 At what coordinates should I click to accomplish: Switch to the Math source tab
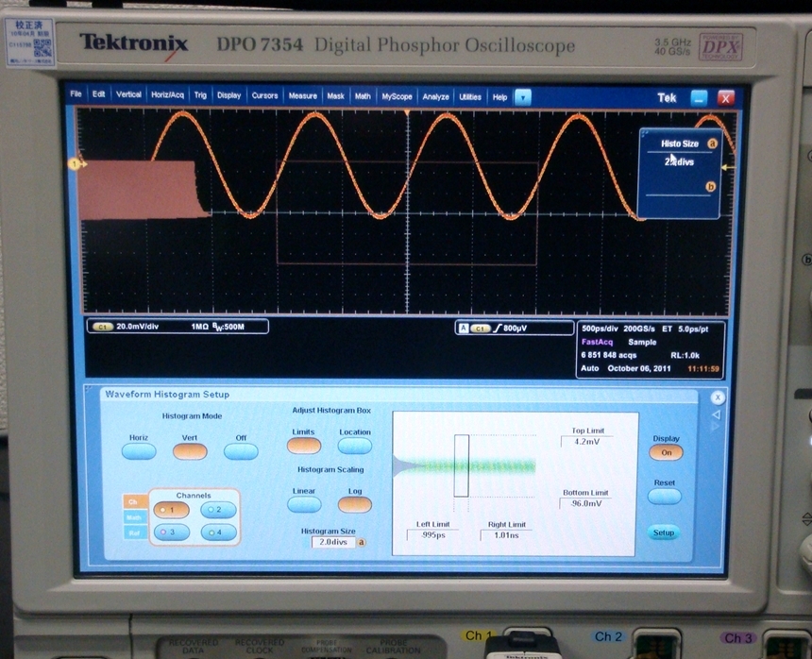134,517
